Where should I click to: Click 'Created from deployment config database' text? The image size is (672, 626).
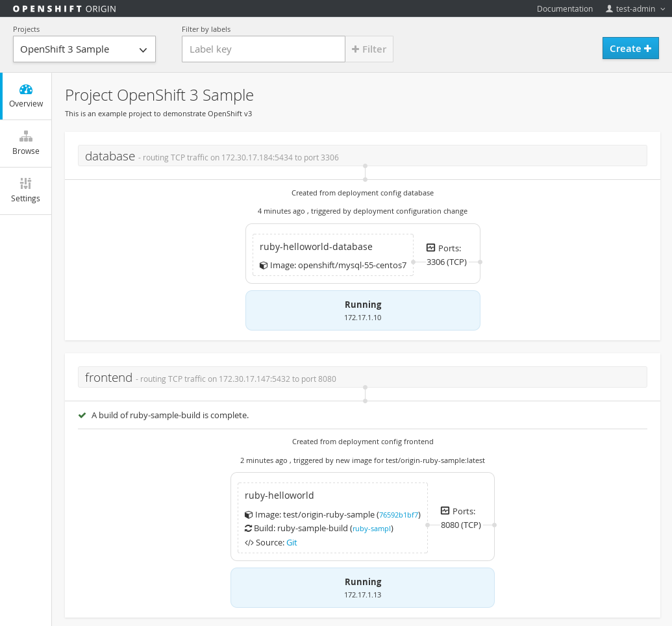pos(362,193)
